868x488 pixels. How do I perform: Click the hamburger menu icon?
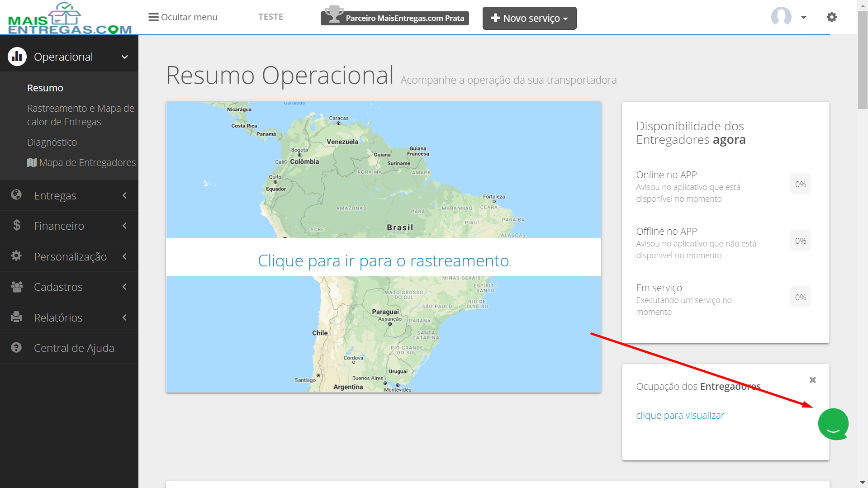153,17
